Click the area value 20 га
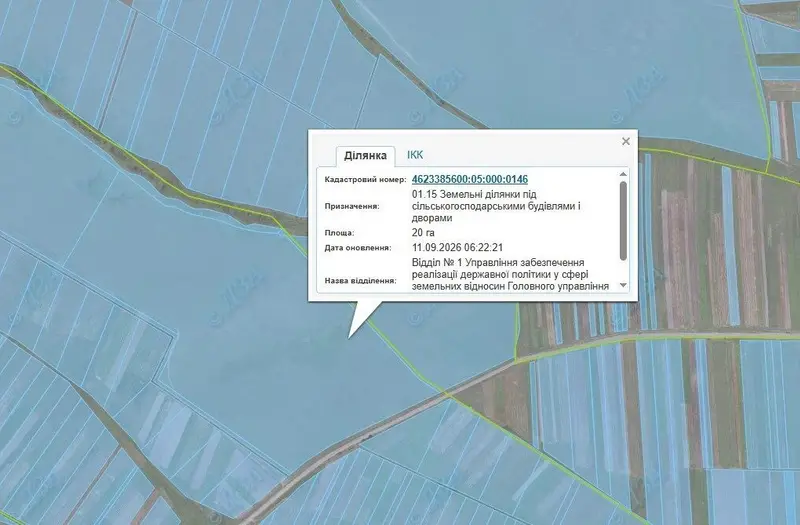Viewport: 800px width, 525px height. (x=423, y=233)
